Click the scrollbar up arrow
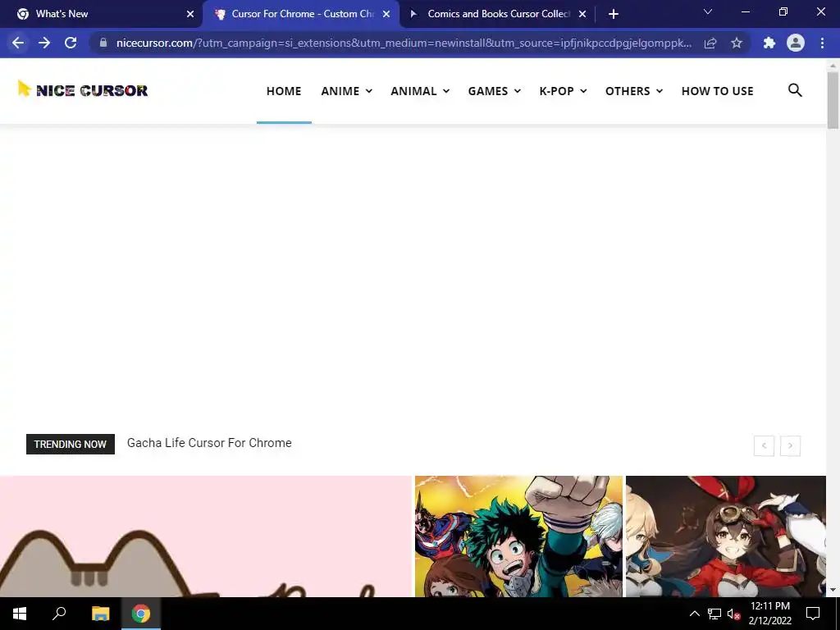Screen dimensions: 840x630 click(x=833, y=66)
